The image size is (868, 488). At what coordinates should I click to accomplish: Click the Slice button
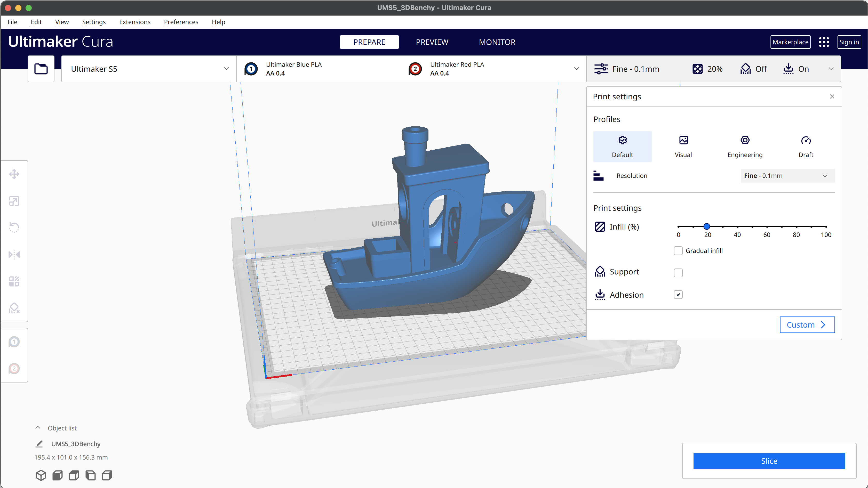point(769,461)
